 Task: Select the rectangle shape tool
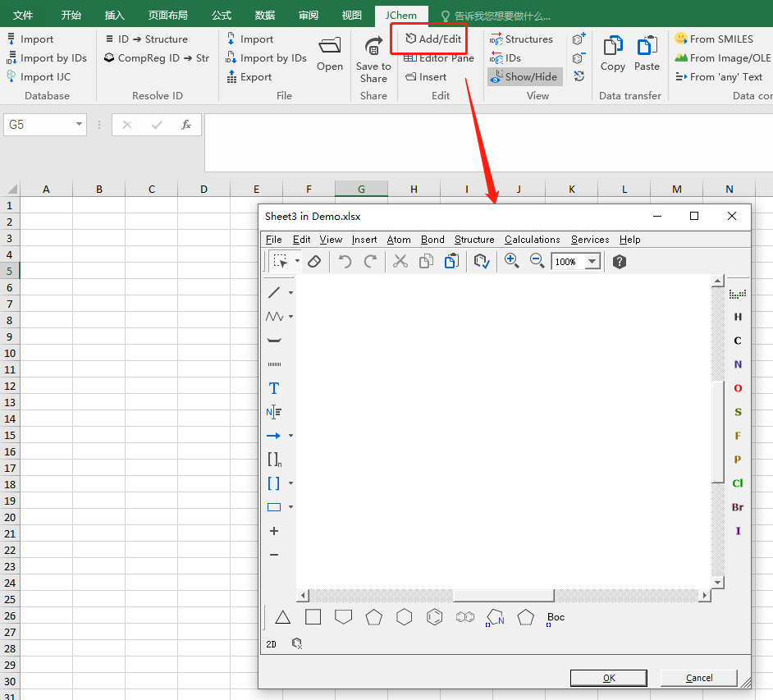[x=273, y=507]
